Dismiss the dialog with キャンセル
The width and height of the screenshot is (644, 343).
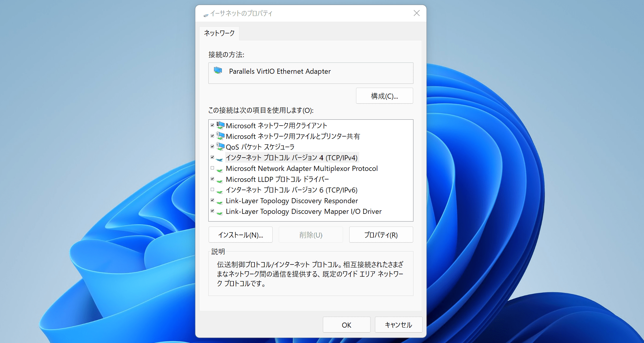[398, 325]
